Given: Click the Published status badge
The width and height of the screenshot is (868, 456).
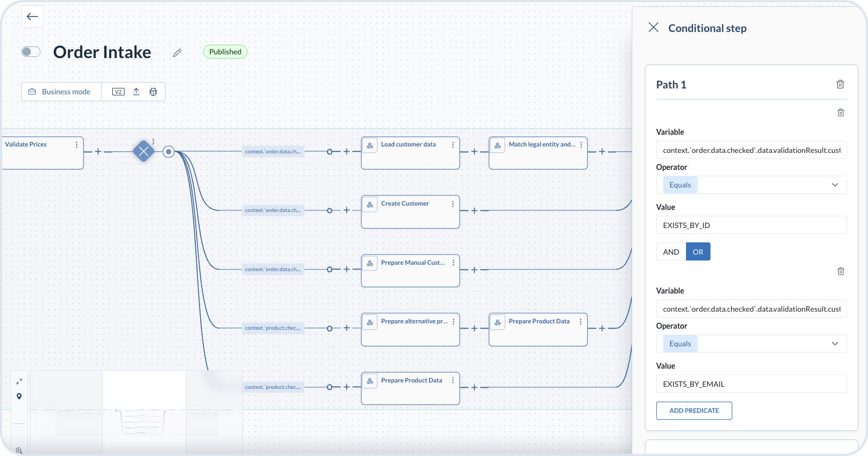Looking at the screenshot, I should [225, 52].
